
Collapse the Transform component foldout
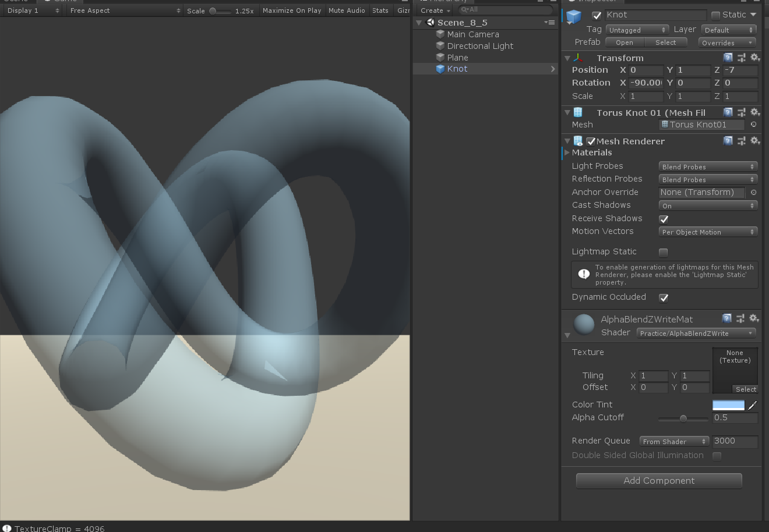pyautogui.click(x=567, y=58)
